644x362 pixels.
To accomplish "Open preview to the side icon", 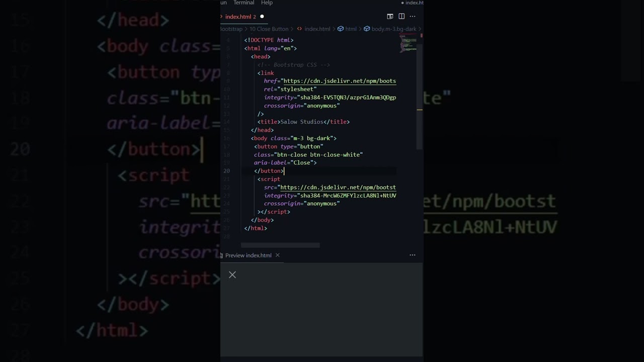I will 390,17.
